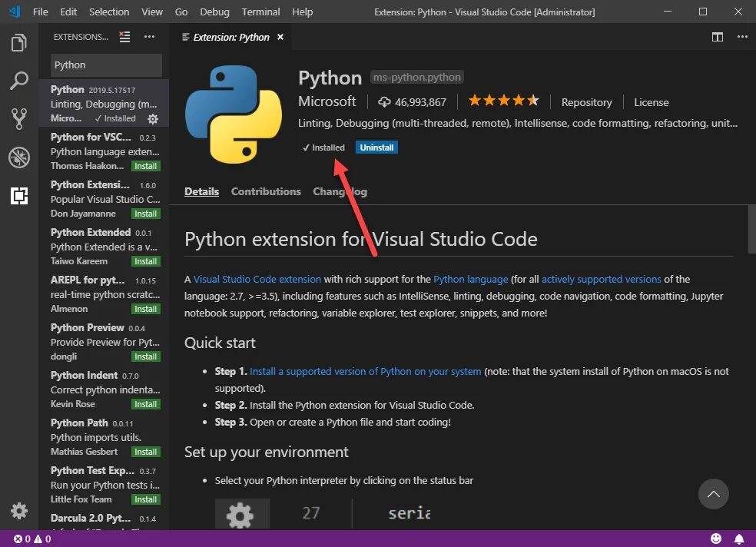The image size is (756, 547).
Task: Click the feedback smiley in status bar
Action: (x=716, y=539)
